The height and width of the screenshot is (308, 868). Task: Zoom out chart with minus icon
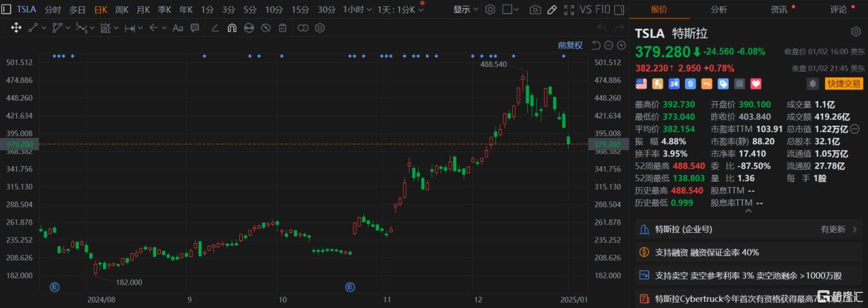click(608, 45)
